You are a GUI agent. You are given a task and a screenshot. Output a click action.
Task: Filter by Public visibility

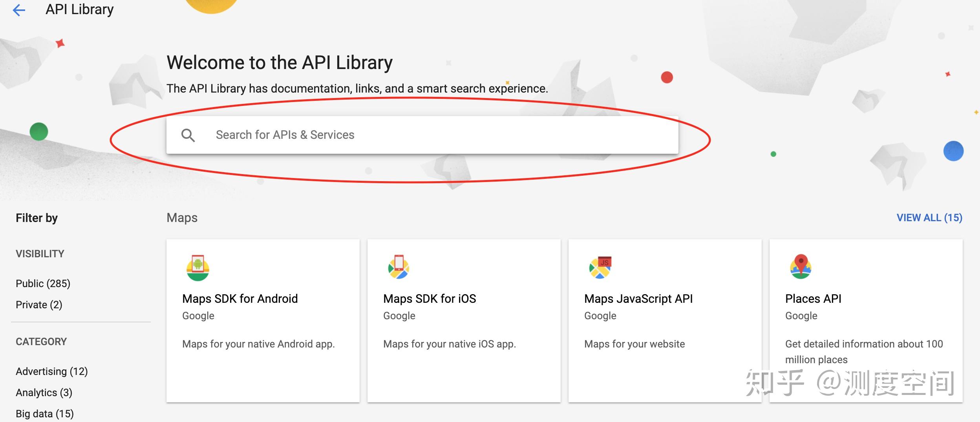(x=43, y=283)
